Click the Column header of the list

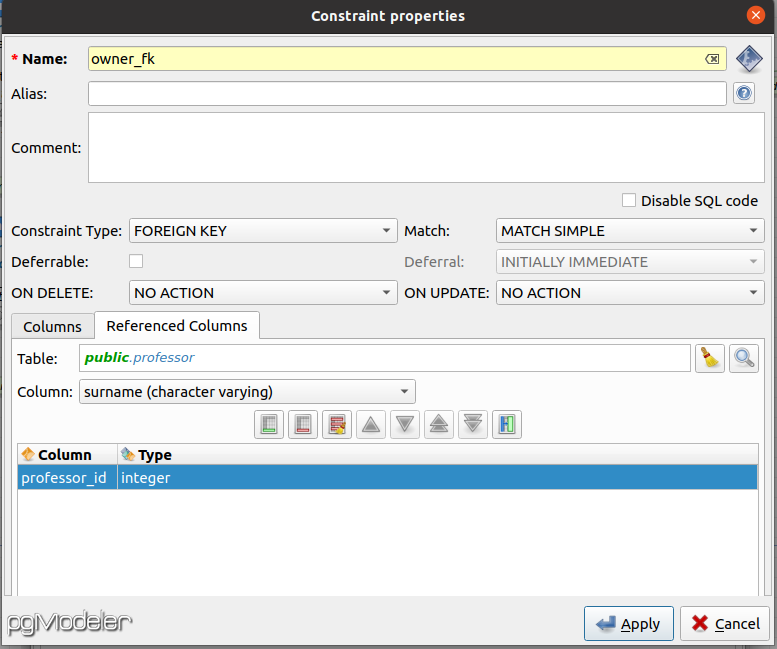tap(67, 454)
